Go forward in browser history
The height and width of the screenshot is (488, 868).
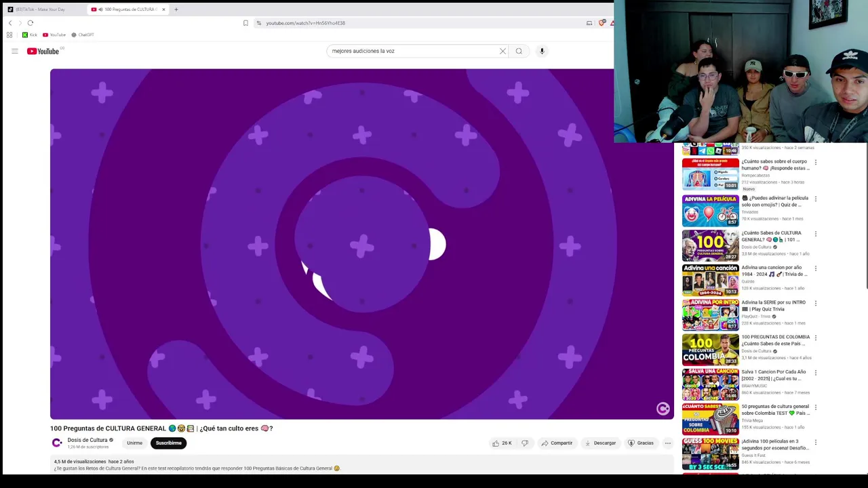pyautogui.click(x=20, y=23)
